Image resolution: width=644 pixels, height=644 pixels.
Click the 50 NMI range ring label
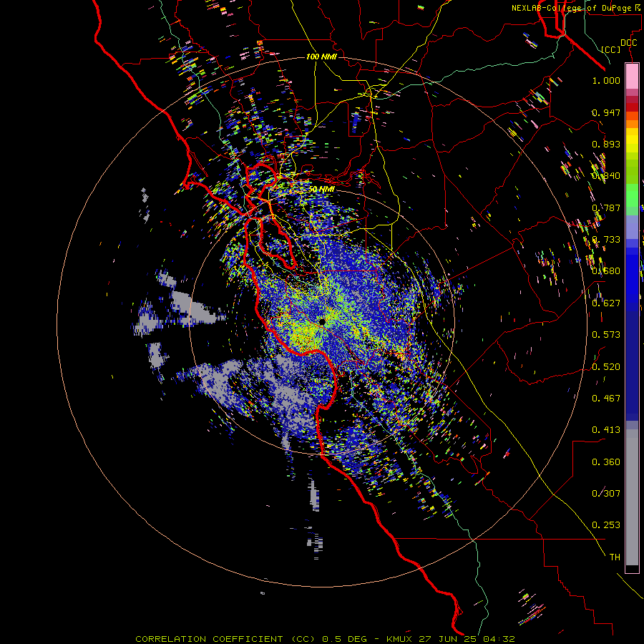point(321,190)
